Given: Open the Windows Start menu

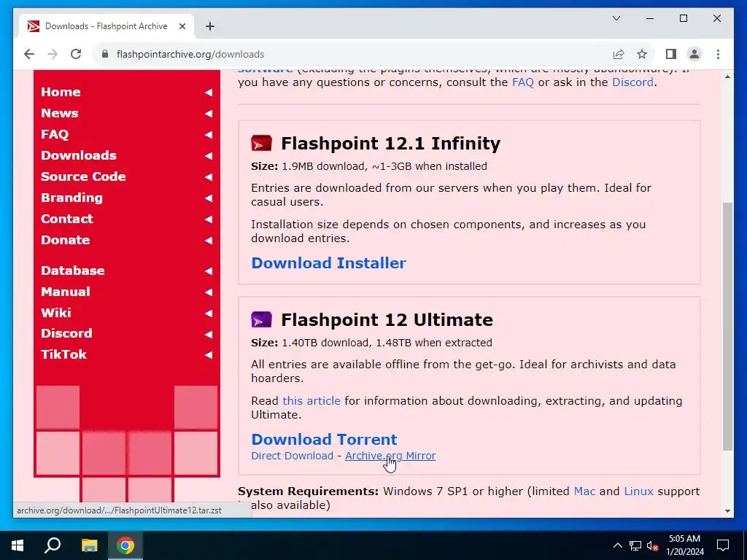Looking at the screenshot, I should click(18, 545).
